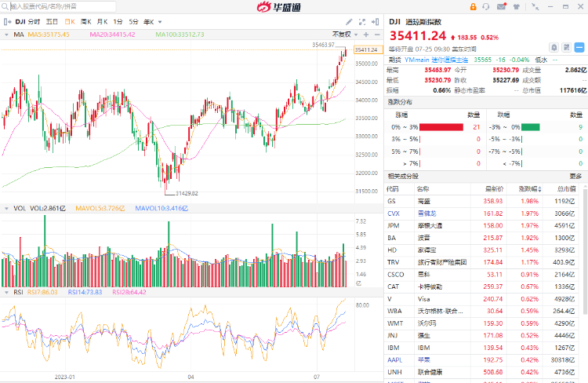
Task: Switch chart to 五日 view
Action: tap(52, 22)
